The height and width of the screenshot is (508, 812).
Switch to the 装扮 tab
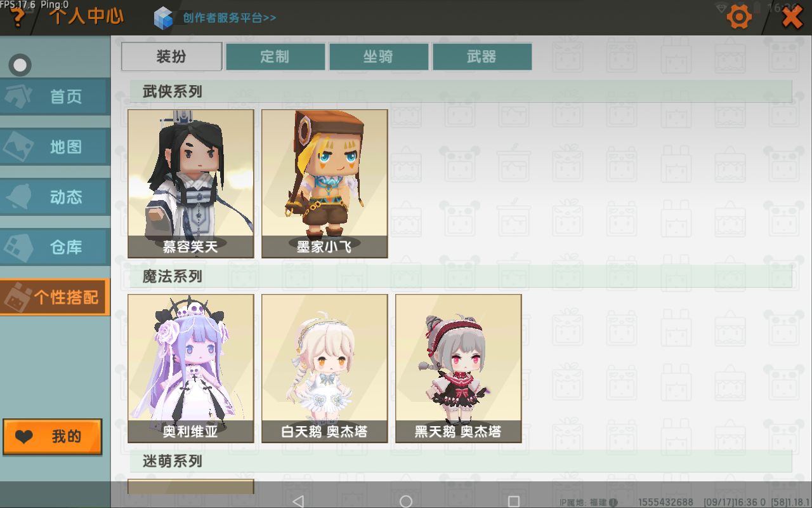point(171,57)
